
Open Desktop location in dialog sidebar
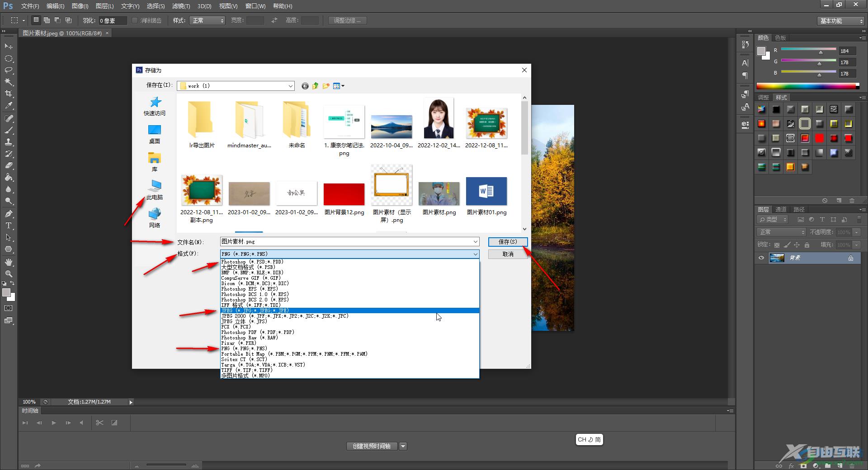(x=155, y=134)
